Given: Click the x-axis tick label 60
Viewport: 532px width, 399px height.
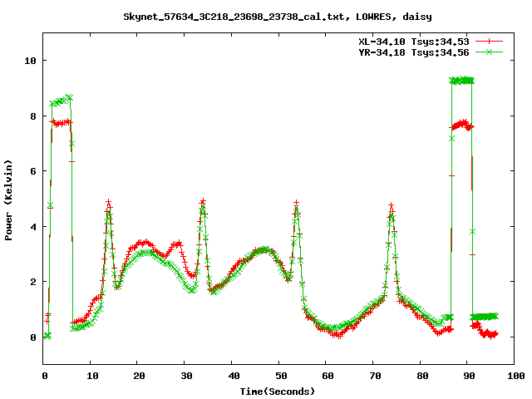Looking at the screenshot, I should (x=328, y=376).
